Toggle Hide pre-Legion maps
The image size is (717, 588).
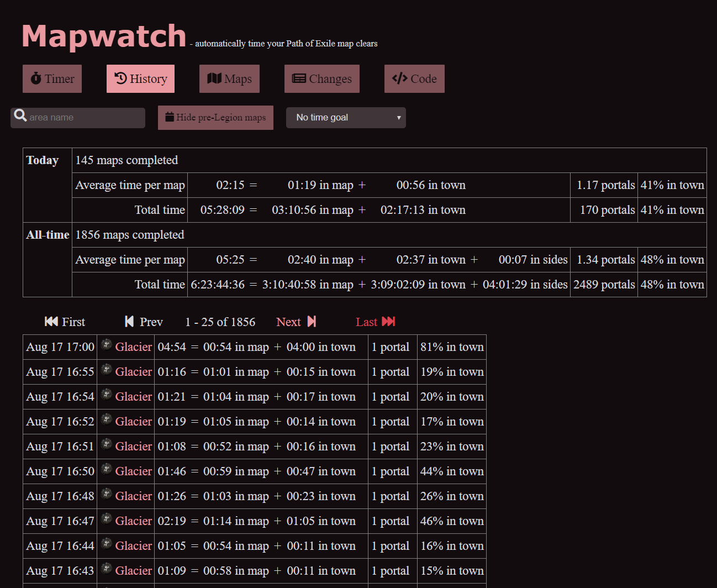[215, 118]
